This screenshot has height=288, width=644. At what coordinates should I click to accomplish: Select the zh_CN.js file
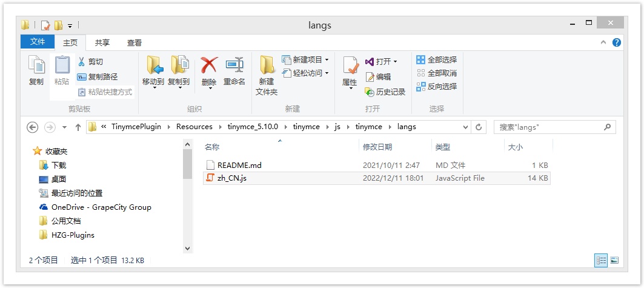point(377,178)
